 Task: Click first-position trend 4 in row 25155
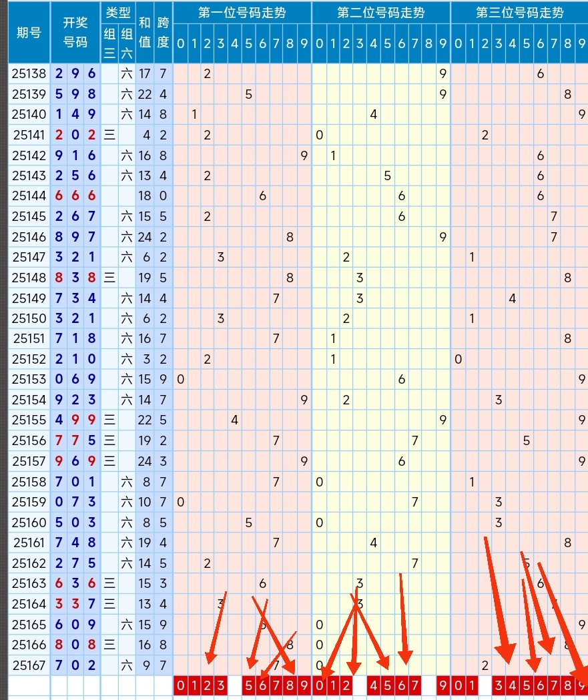234,420
